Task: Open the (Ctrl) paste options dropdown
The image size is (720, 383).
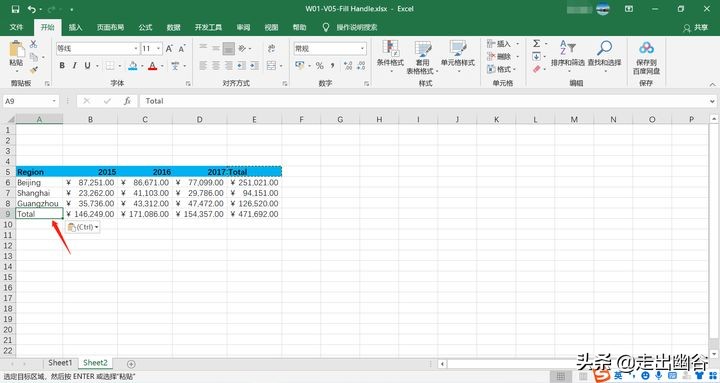Action: [83, 227]
